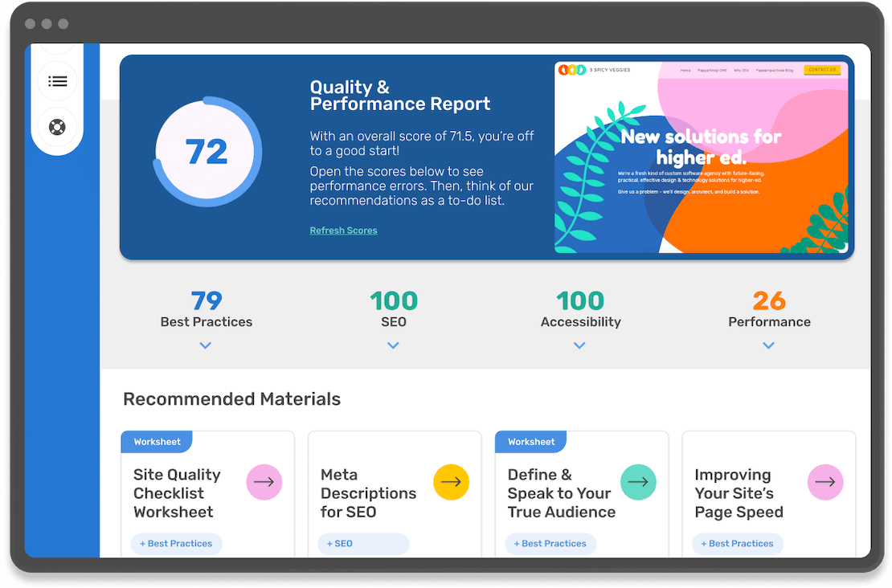Click the 72 overall score progress ring
Image resolution: width=892 pixels, height=588 pixels.
(x=207, y=152)
